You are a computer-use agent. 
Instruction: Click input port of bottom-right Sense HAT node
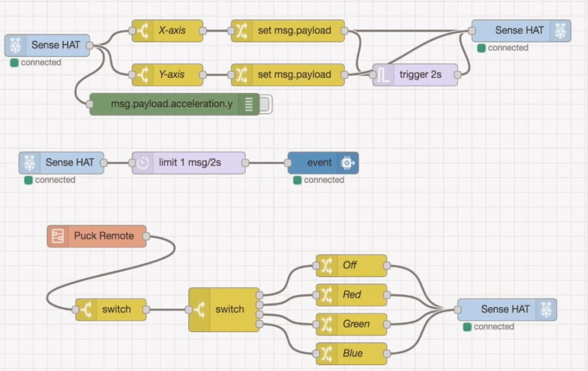tap(457, 310)
